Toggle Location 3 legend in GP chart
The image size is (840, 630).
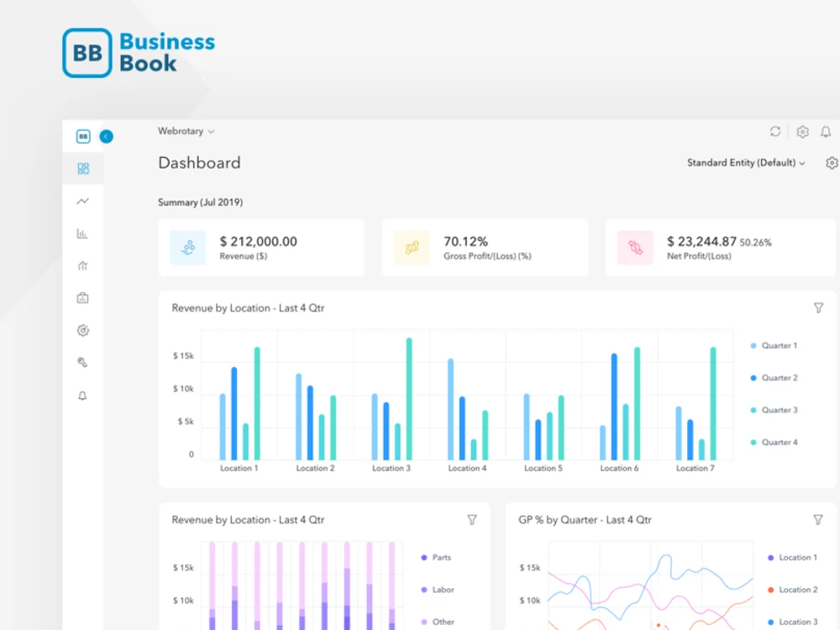coord(792,622)
